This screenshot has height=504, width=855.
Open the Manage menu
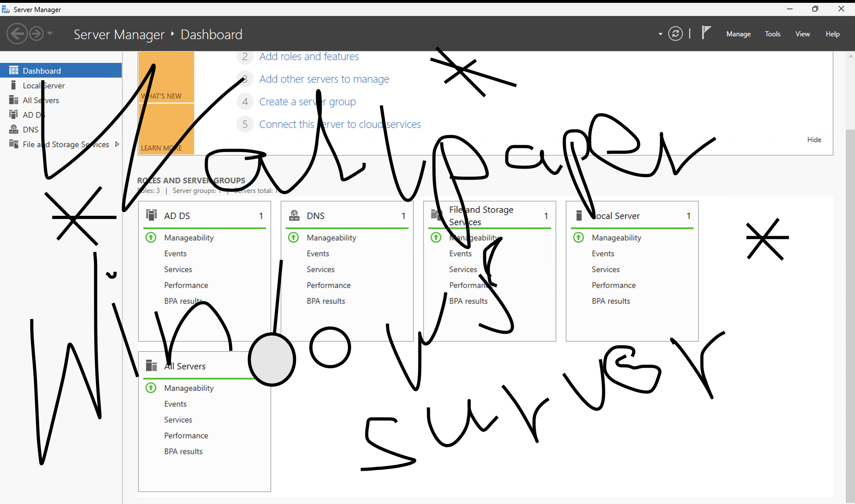coord(738,34)
